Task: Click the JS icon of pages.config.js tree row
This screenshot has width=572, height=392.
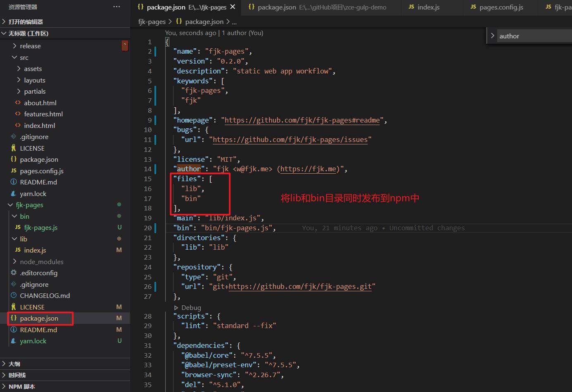Action: 14,170
